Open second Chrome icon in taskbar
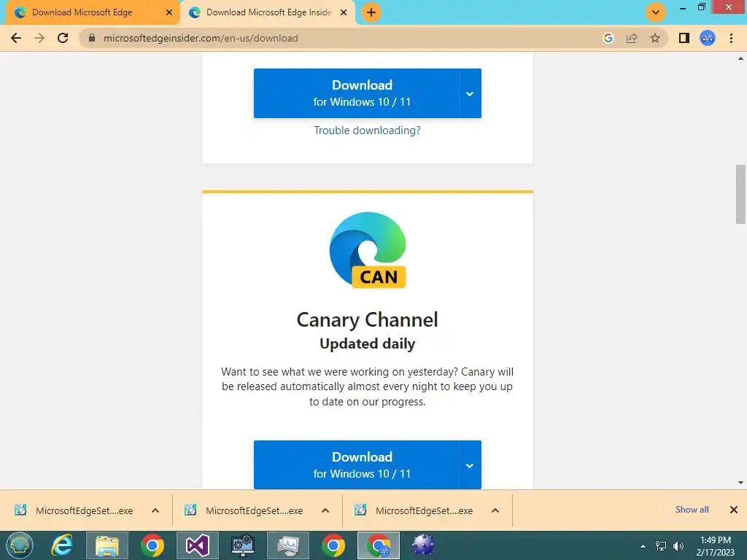The image size is (747, 560). tap(333, 545)
